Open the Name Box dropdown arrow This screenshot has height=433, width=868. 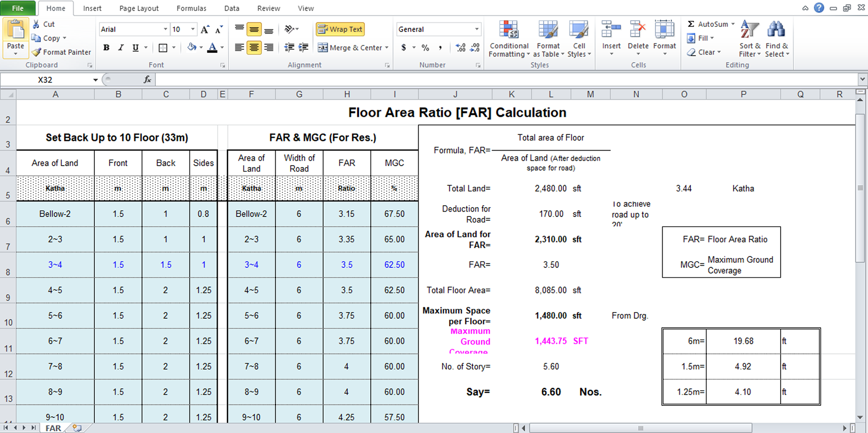point(95,80)
